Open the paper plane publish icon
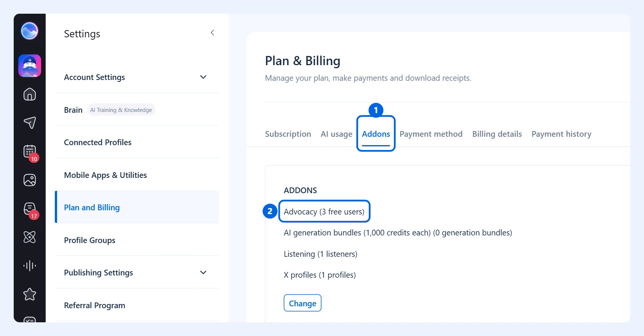The image size is (644, 336). click(x=30, y=123)
